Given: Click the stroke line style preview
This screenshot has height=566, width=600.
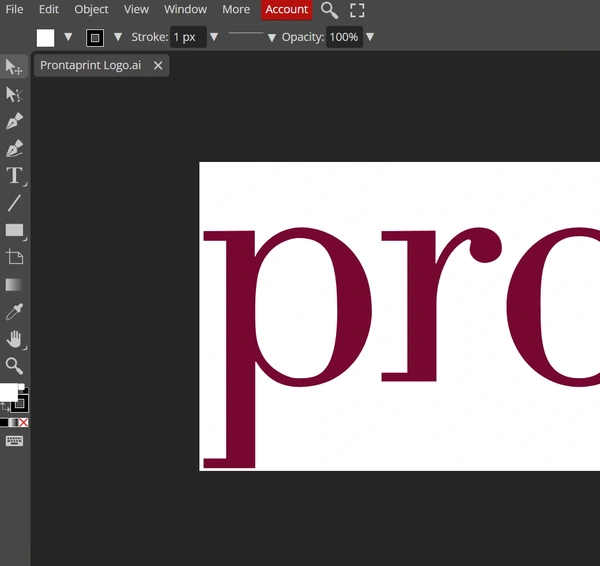Looking at the screenshot, I should pyautogui.click(x=246, y=34).
